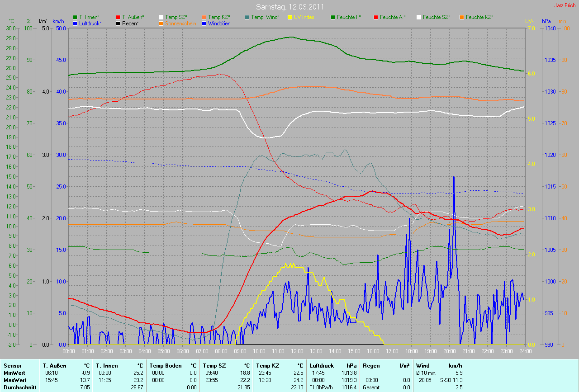Click the Luftdruck maximum value 1019.3

(349, 380)
